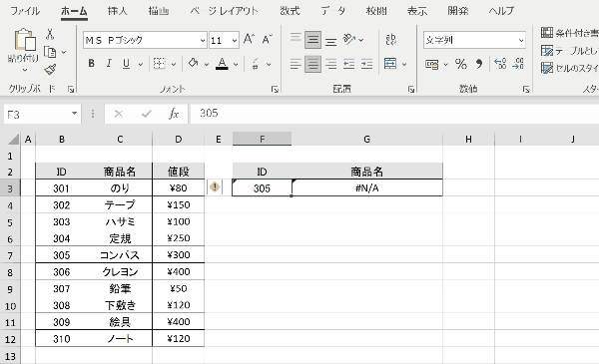599x364 pixels.
Task: Open the font size dropdown
Action: coord(235,40)
